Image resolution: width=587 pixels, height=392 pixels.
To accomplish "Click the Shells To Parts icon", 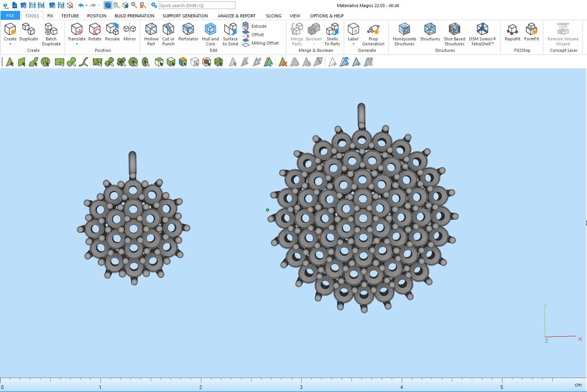I will coord(332,29).
